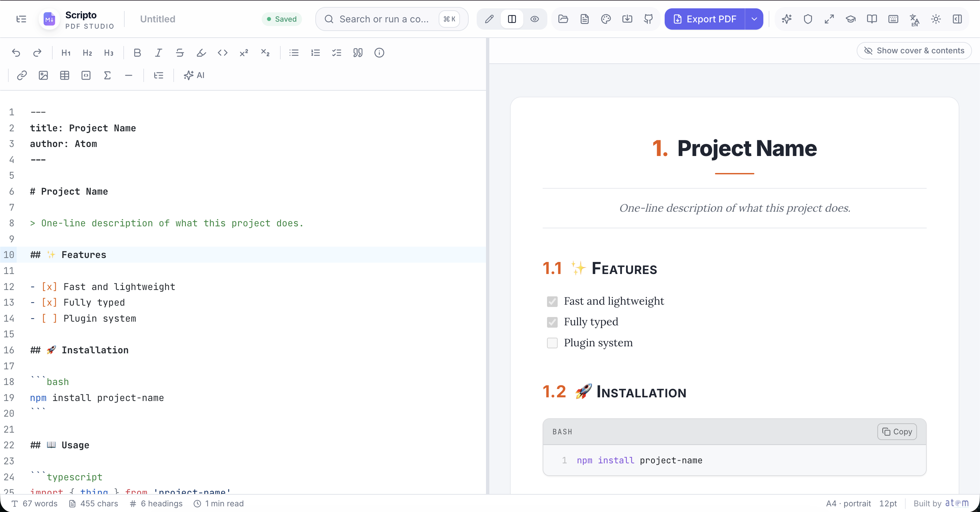Screen dimensions: 980x512
Task: Click the split pane divider handle
Action: [487, 266]
